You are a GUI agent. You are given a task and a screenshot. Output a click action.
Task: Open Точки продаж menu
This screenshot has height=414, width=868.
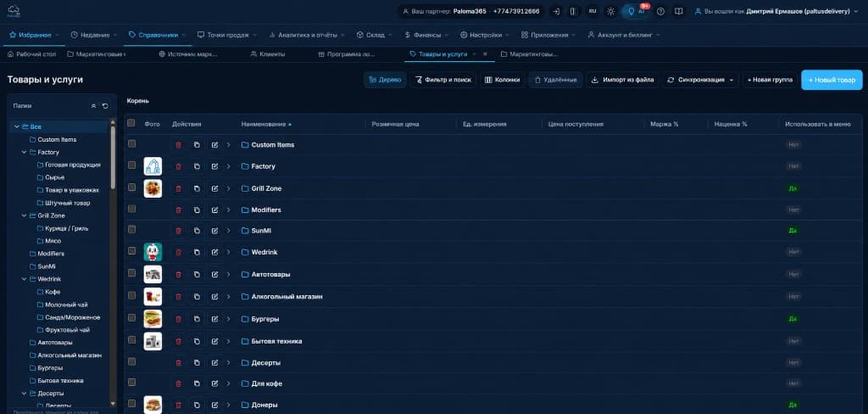coord(227,35)
